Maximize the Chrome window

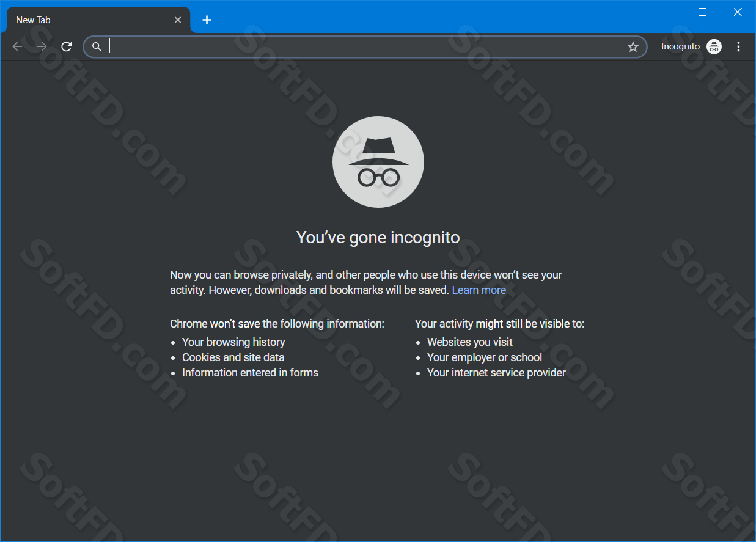pos(702,12)
